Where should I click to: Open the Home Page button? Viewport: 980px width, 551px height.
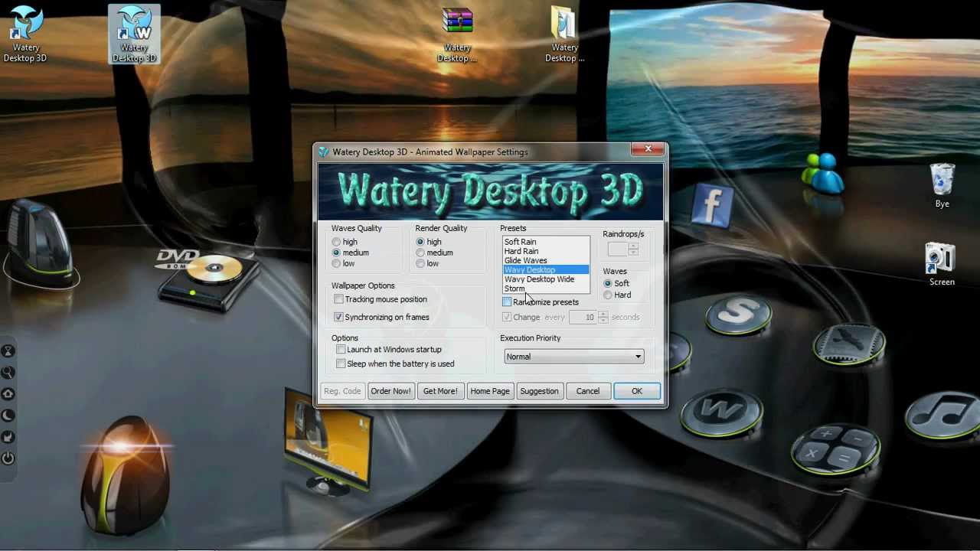pos(490,391)
